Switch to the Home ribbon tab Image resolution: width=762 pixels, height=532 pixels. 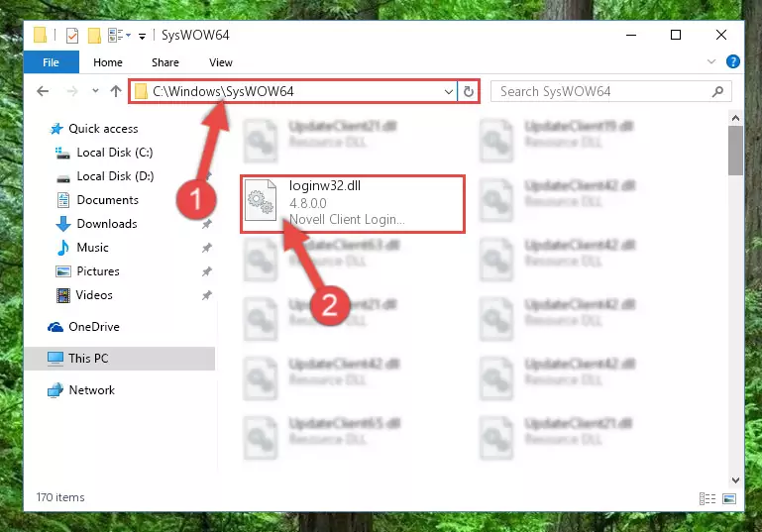(x=108, y=62)
